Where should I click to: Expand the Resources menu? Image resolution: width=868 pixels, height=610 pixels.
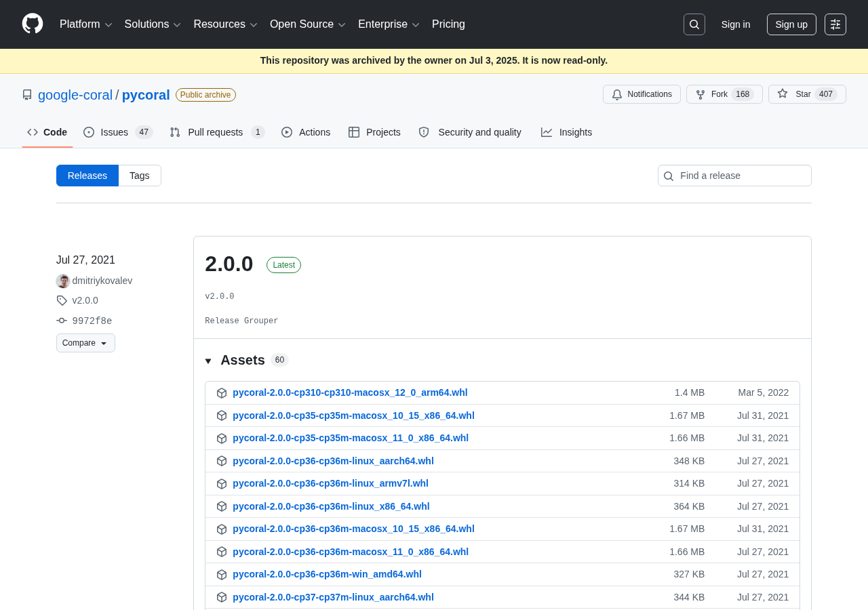coord(225,24)
